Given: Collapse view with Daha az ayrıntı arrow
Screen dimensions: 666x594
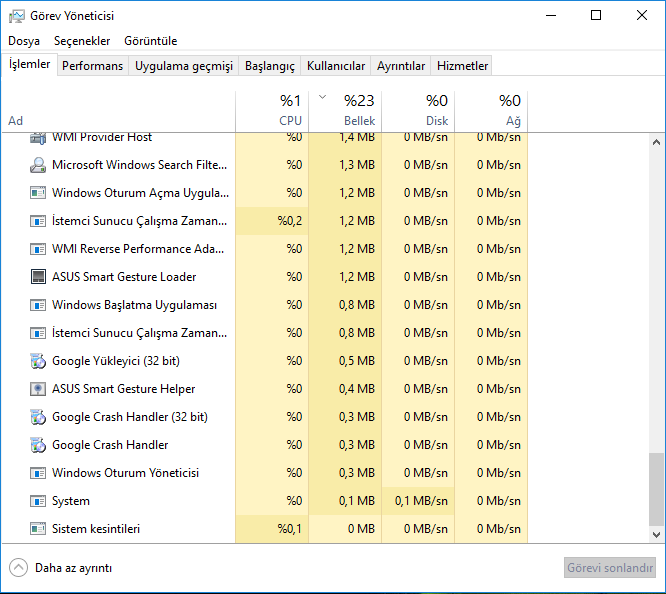Looking at the screenshot, I should [x=18, y=568].
